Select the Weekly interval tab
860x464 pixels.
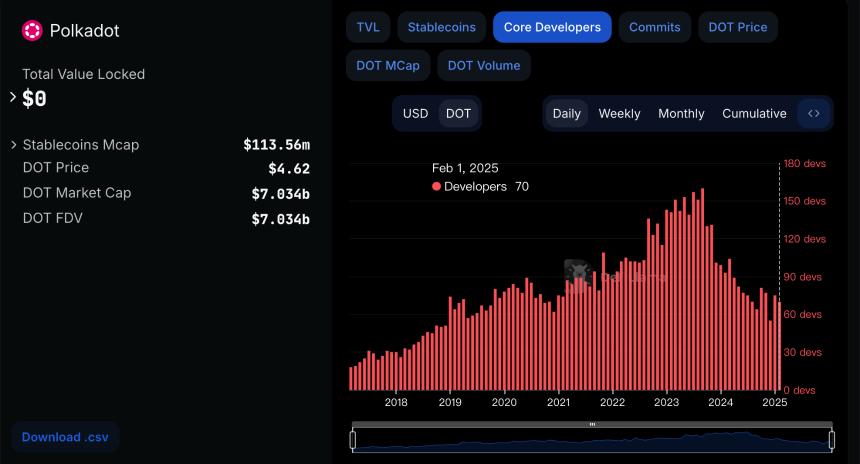(619, 114)
